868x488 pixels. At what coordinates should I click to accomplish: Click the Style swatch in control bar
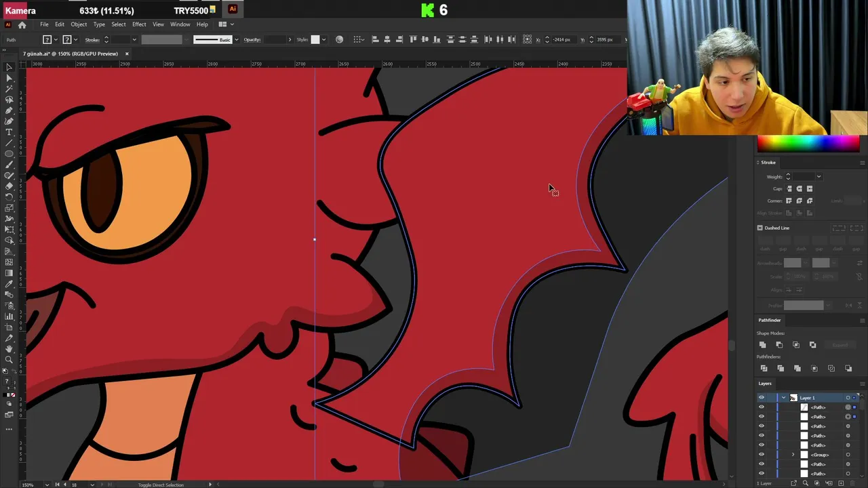[315, 39]
